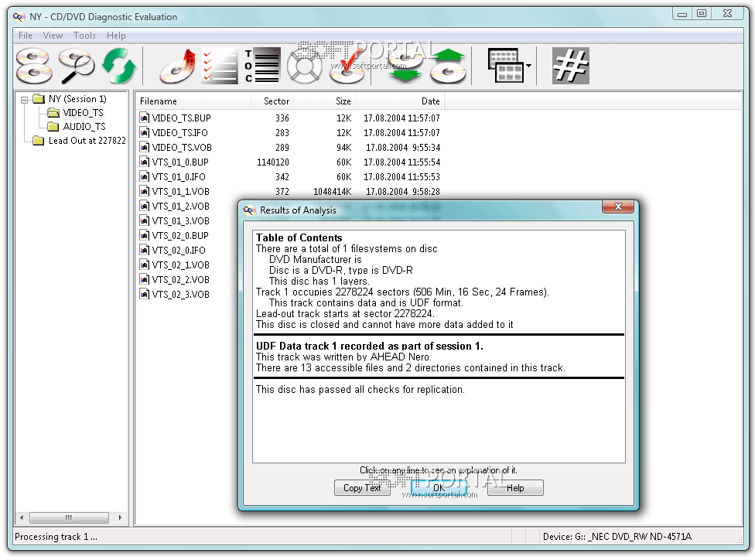Click tree panel scrollbar left arrow

21,517
